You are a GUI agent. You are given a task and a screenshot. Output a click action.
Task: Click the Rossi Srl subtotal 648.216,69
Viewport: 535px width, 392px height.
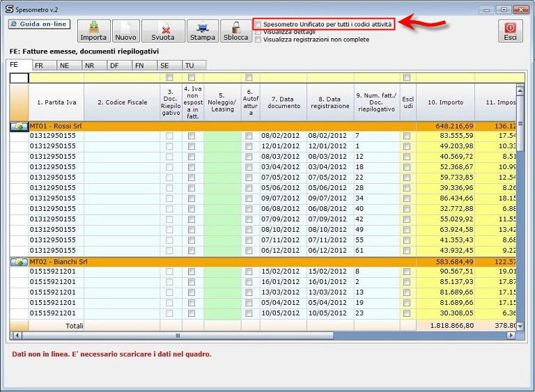(x=446, y=127)
